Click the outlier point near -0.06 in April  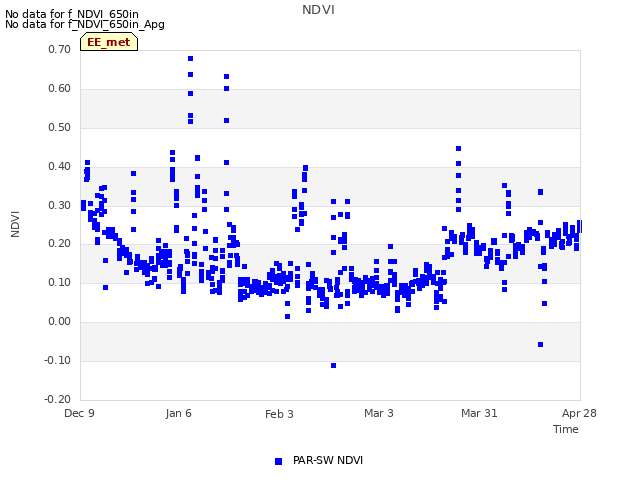pyautogui.click(x=540, y=344)
